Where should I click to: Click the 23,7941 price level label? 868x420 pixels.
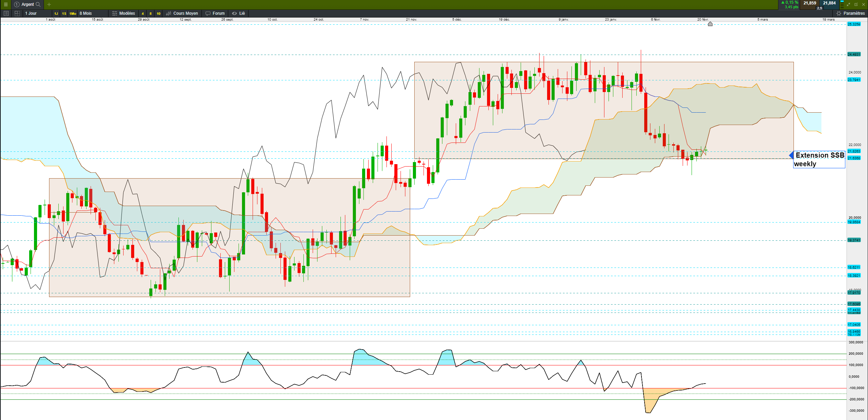tap(854, 80)
